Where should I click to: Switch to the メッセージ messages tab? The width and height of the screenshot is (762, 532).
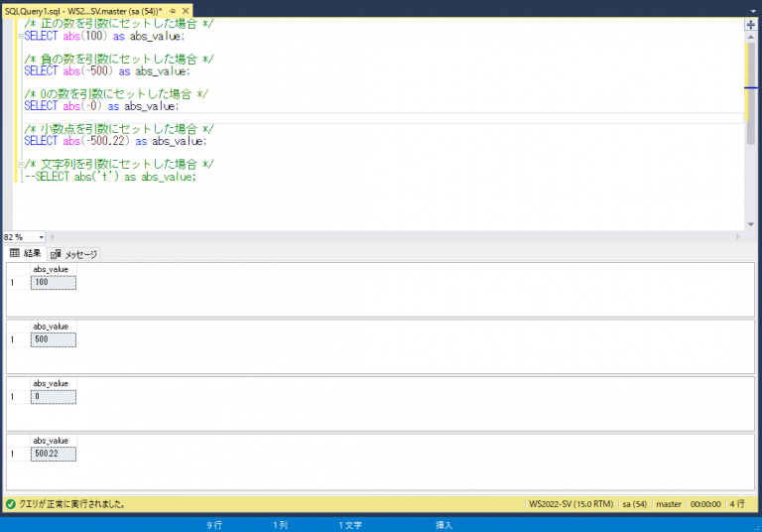coord(73,254)
